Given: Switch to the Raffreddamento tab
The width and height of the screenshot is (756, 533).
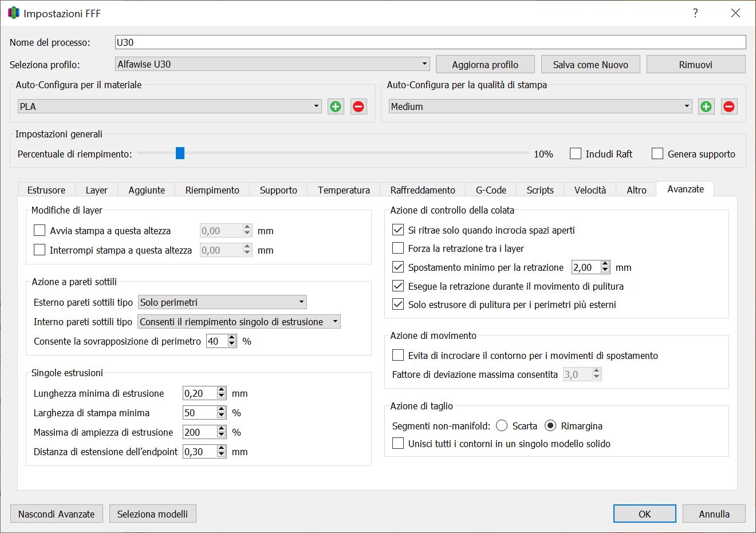Looking at the screenshot, I should coord(423,190).
